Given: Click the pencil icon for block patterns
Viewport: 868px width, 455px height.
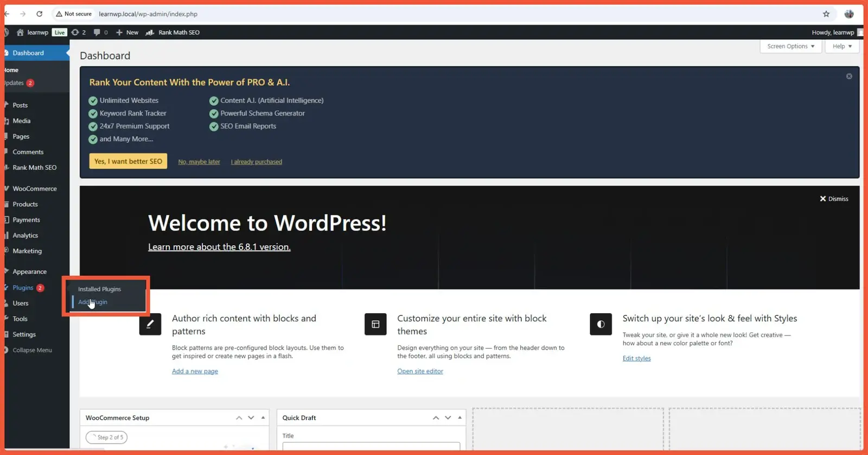Looking at the screenshot, I should pyautogui.click(x=150, y=324).
